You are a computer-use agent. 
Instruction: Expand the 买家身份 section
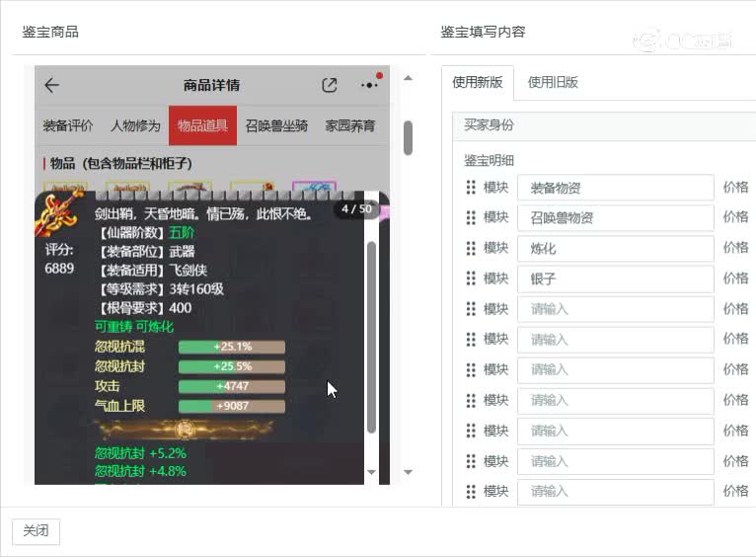(x=604, y=125)
